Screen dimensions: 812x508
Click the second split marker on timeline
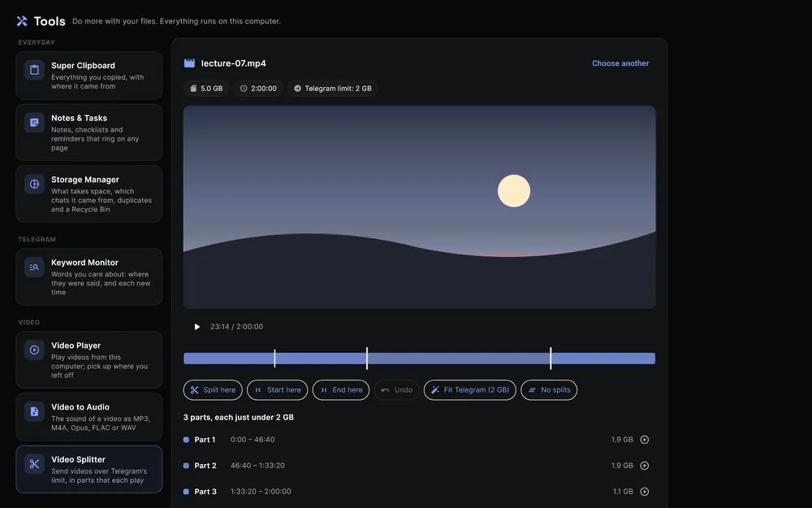367,358
